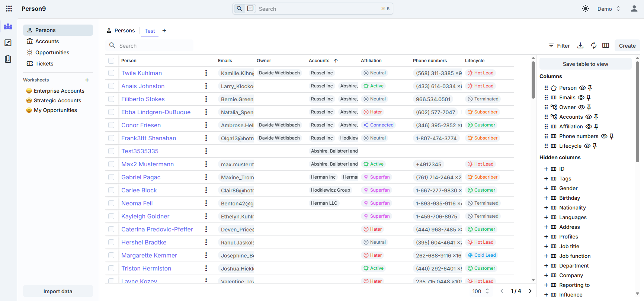Image resolution: width=644 pixels, height=301 pixels.
Task: Select the Anais Johnston row checkbox
Action: point(111,86)
